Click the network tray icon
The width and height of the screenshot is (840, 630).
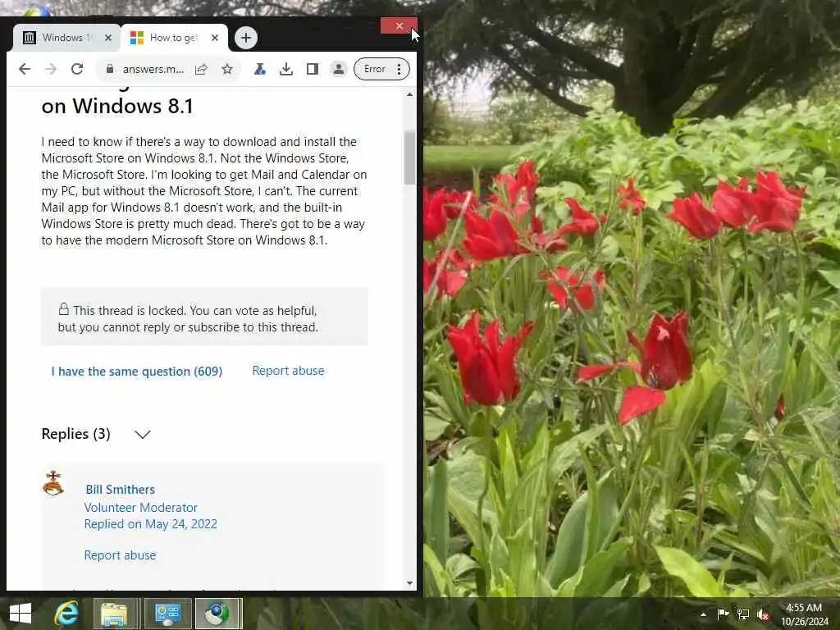(743, 614)
